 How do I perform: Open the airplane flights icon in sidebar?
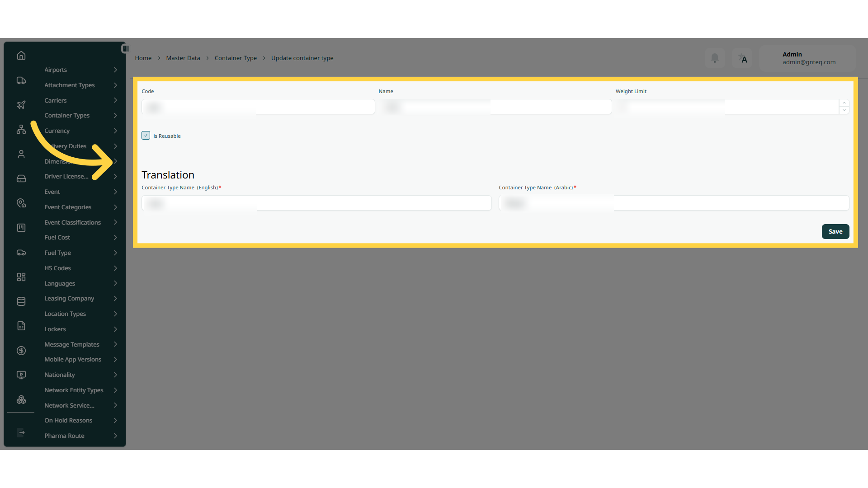pos(21,105)
